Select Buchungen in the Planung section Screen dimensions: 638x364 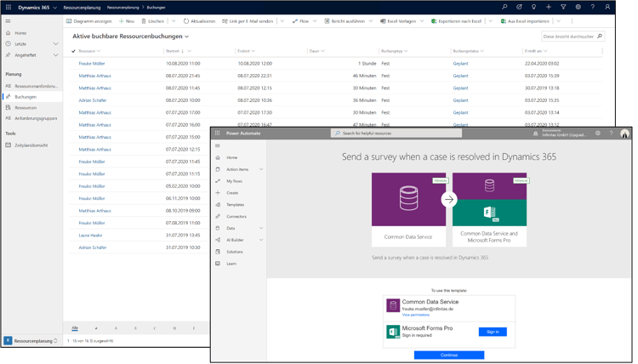[x=26, y=97]
